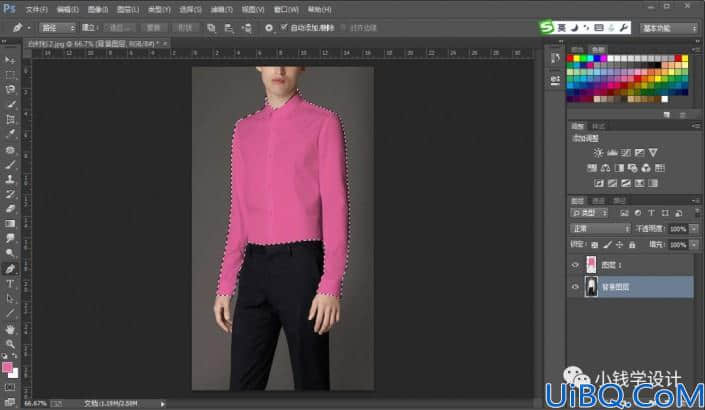Viewport: 705px width, 410px height.
Task: Select the Rectangular Marquee tool
Action: coord(10,75)
